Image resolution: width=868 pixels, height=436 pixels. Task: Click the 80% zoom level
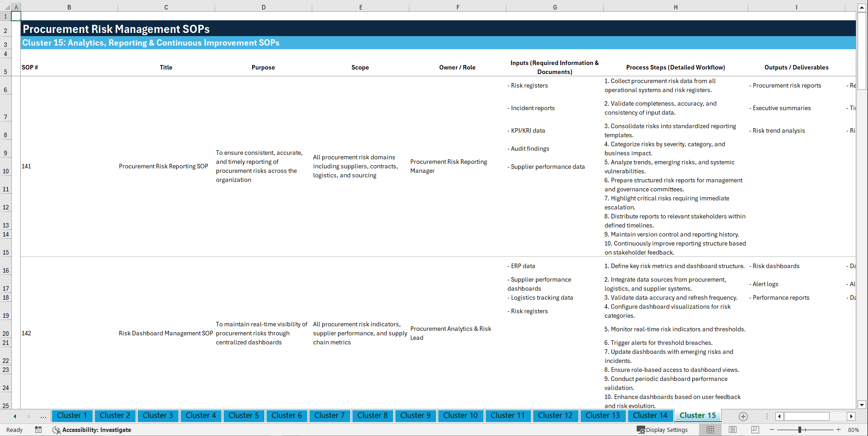pyautogui.click(x=854, y=430)
